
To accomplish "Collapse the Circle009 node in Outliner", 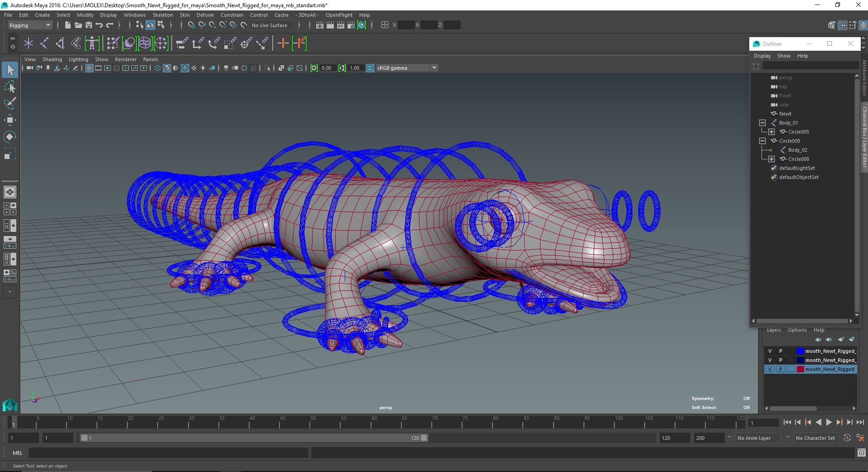I will pos(762,141).
